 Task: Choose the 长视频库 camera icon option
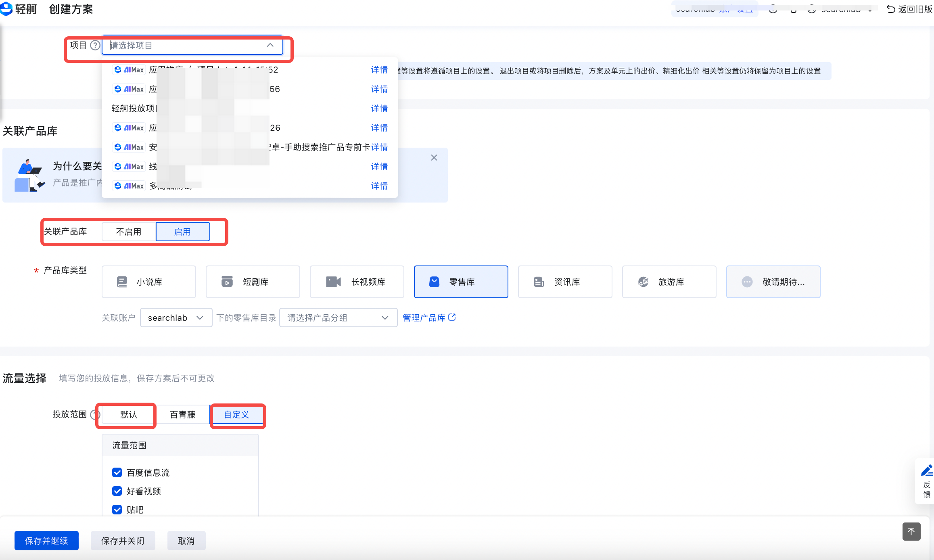357,282
